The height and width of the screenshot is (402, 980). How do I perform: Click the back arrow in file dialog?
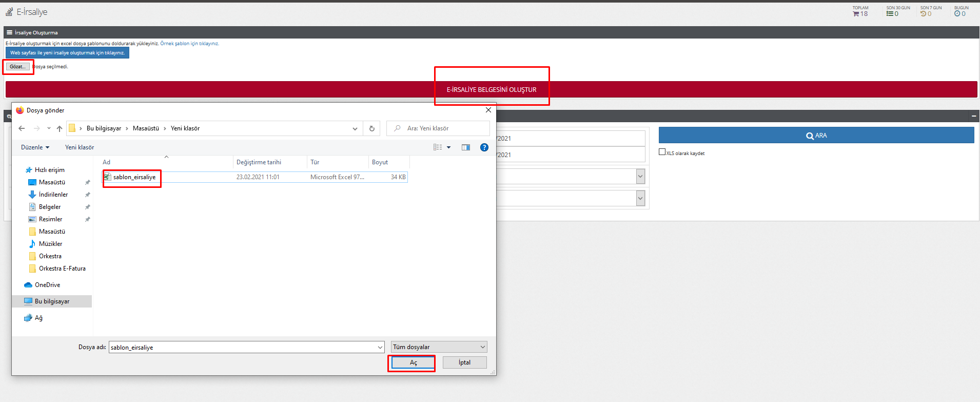[22, 128]
